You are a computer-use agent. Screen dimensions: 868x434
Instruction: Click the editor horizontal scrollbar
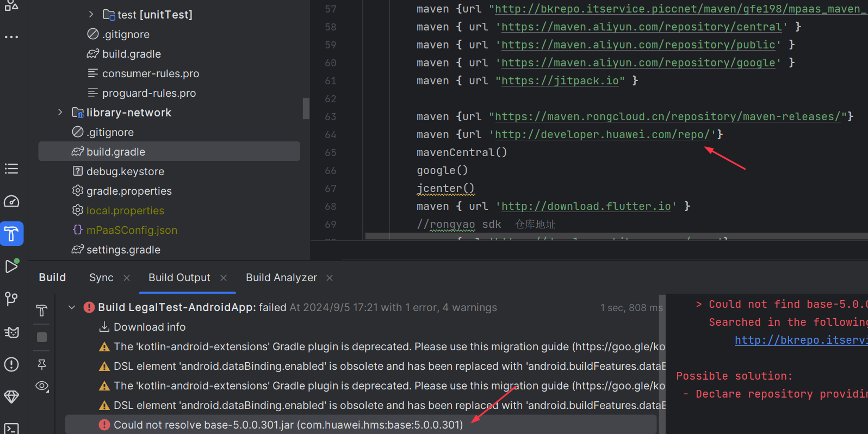[616, 236]
